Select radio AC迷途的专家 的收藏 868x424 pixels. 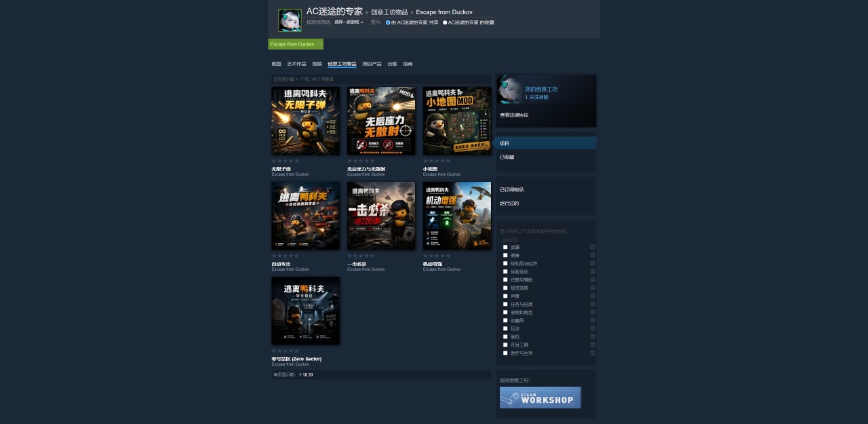coord(445,22)
